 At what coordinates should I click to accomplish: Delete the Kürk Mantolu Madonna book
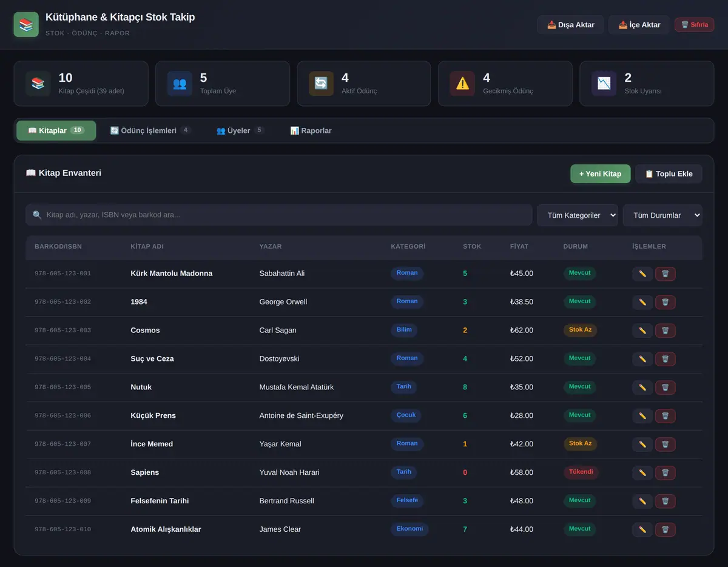[665, 273]
